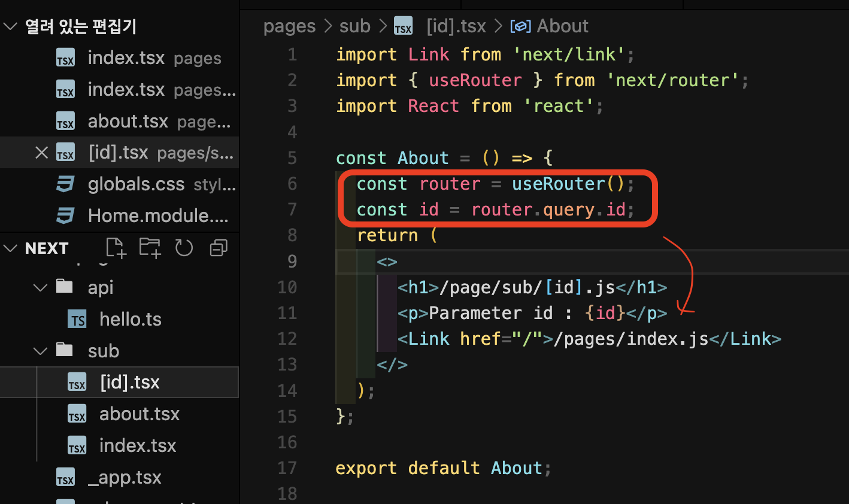Click 'next/router' string on line 2
This screenshot has height=504, width=849.
tap(672, 80)
